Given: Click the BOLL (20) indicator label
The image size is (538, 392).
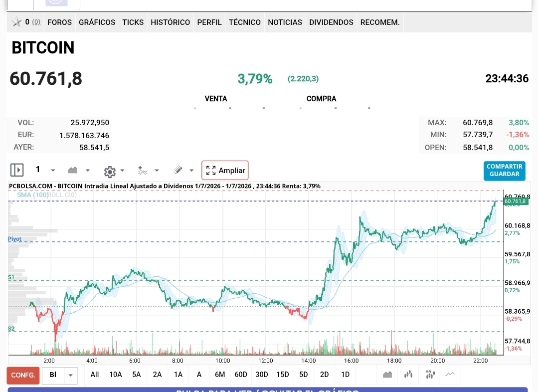Looking at the screenshot, I should tap(62, 195).
